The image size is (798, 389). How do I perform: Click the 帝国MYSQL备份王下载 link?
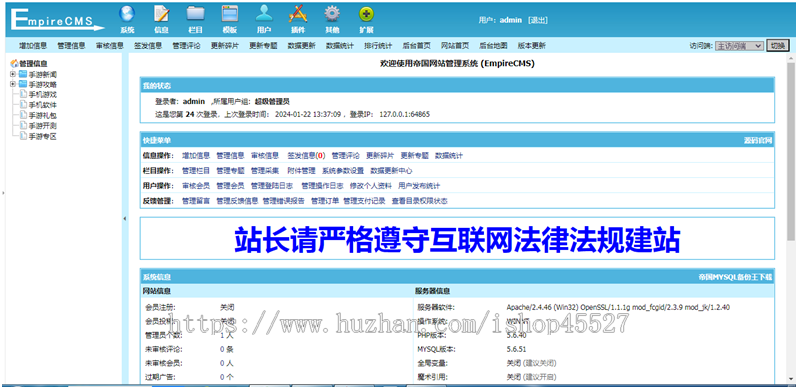(x=735, y=277)
